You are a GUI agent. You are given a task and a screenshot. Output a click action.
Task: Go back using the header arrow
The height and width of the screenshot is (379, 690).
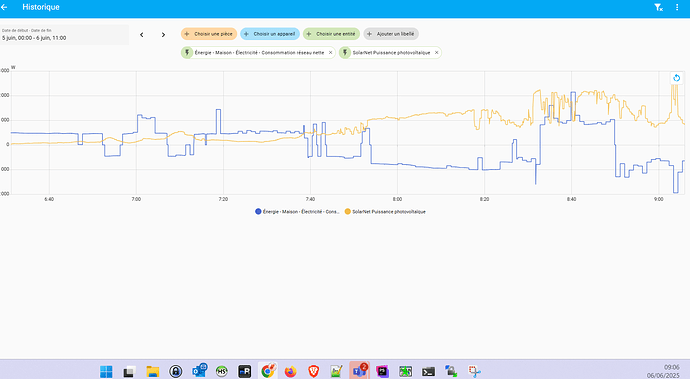coord(4,7)
